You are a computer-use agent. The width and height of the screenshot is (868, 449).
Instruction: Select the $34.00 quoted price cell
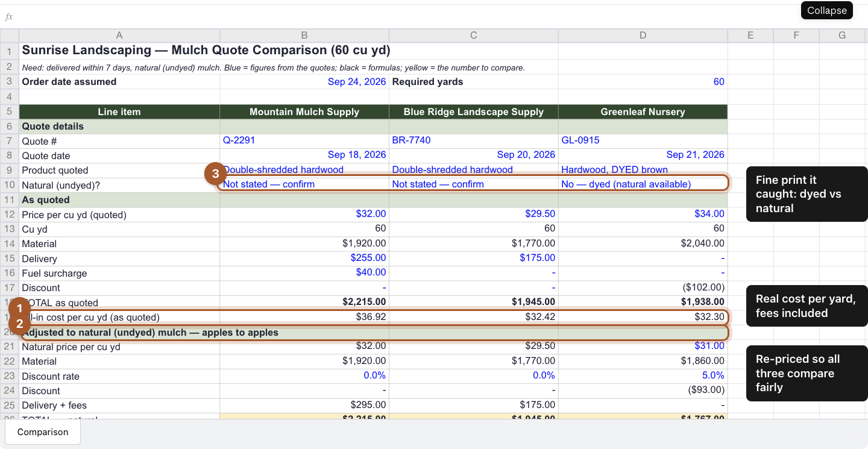click(x=643, y=214)
